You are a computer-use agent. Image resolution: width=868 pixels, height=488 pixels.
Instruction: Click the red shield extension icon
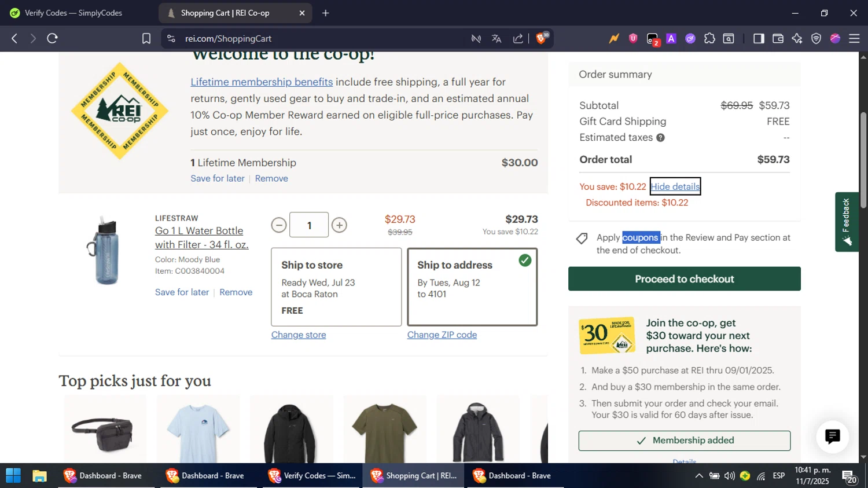click(633, 39)
